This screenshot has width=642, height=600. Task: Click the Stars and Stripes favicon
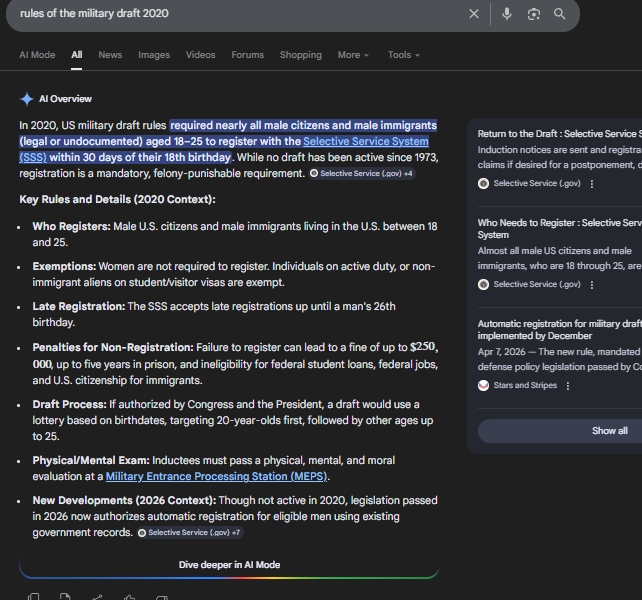click(x=484, y=385)
